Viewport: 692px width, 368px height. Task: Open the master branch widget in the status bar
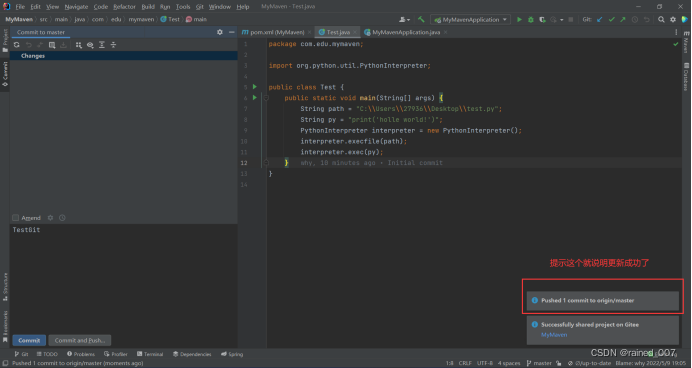(x=539, y=363)
